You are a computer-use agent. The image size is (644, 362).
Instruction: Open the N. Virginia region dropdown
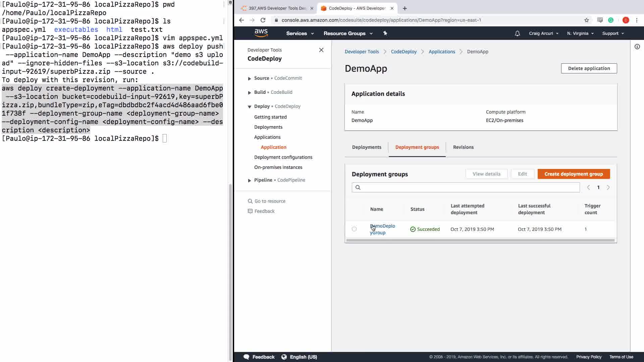(580, 33)
